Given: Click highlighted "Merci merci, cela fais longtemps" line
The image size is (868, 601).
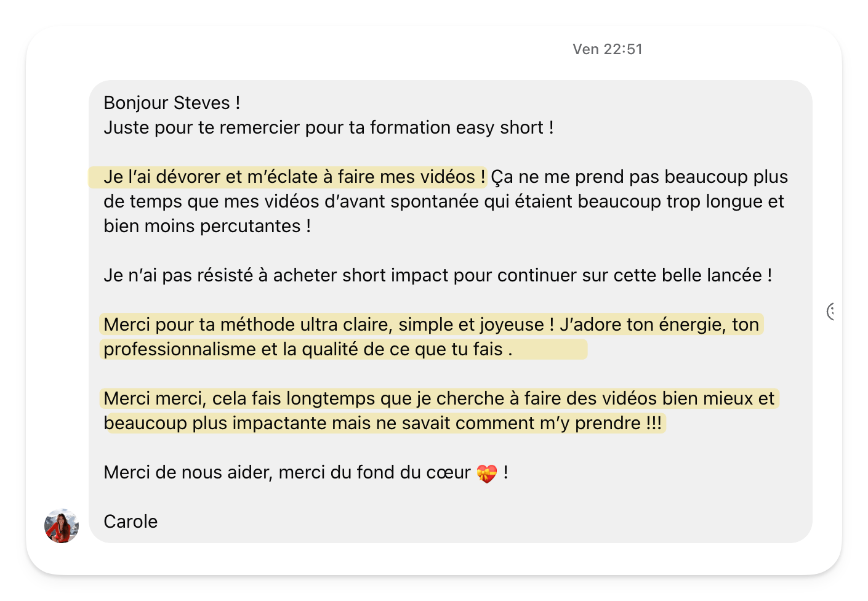Looking at the screenshot, I should (x=438, y=398).
